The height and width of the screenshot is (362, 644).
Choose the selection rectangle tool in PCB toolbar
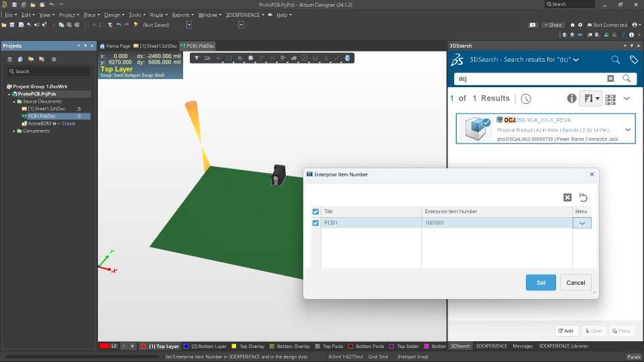coord(229,58)
